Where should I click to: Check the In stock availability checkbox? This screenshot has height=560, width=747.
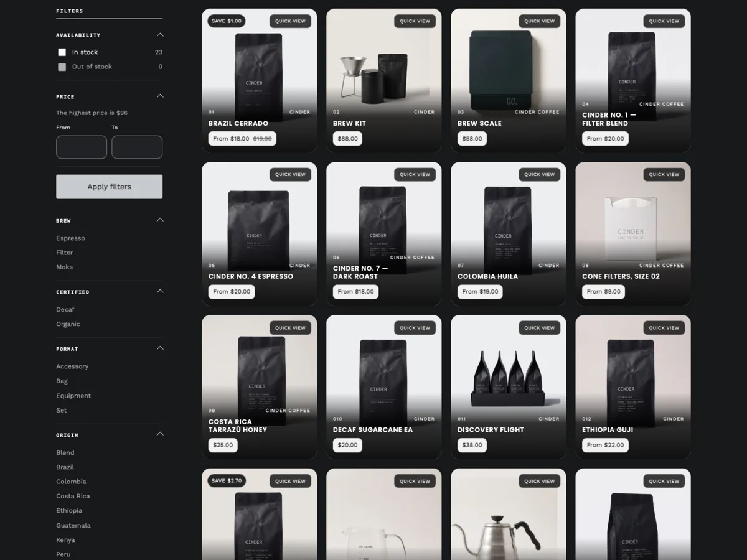pos(62,52)
